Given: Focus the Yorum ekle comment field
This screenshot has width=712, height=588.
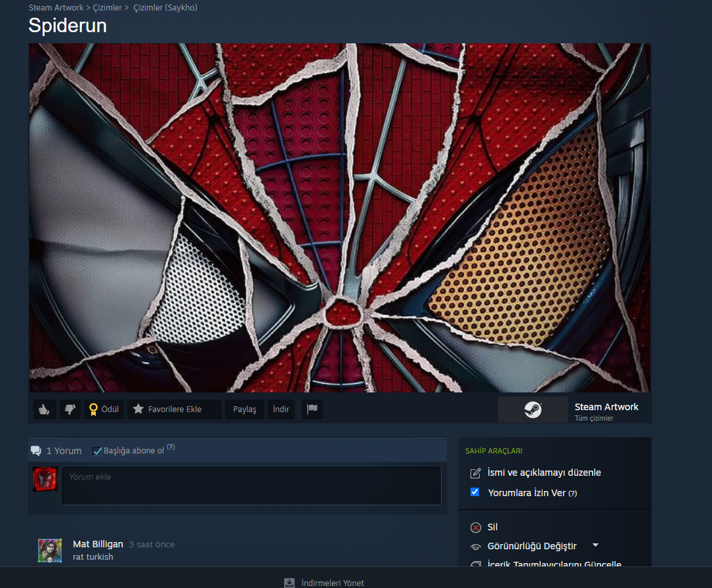Looking at the screenshot, I should (251, 486).
